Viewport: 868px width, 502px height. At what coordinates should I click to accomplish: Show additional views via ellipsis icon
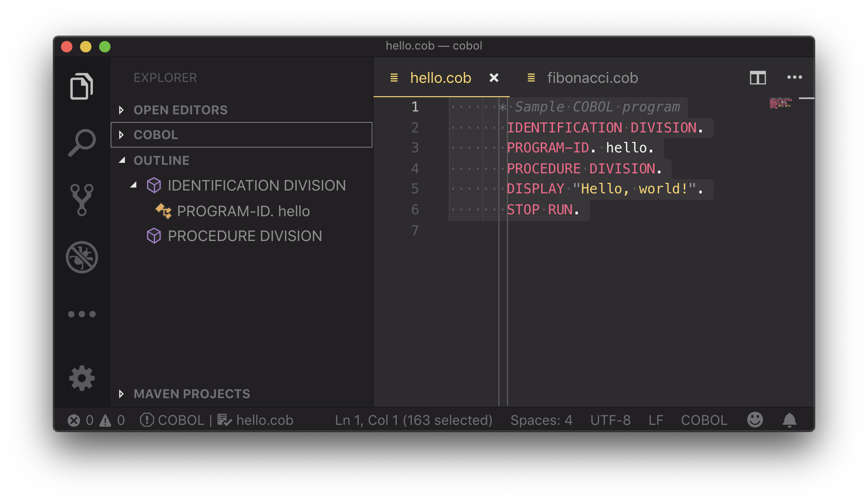pos(81,314)
